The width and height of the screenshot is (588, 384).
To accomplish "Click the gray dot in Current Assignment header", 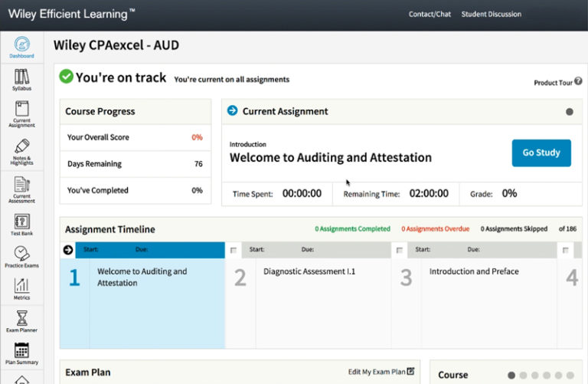I will [x=570, y=111].
